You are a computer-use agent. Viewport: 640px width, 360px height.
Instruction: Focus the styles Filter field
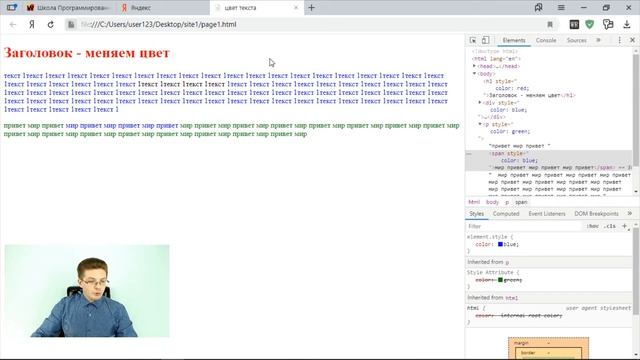[x=523, y=226]
